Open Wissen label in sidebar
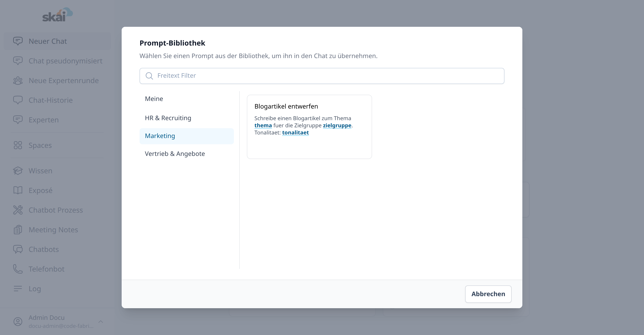The width and height of the screenshot is (644, 335). tap(40, 171)
